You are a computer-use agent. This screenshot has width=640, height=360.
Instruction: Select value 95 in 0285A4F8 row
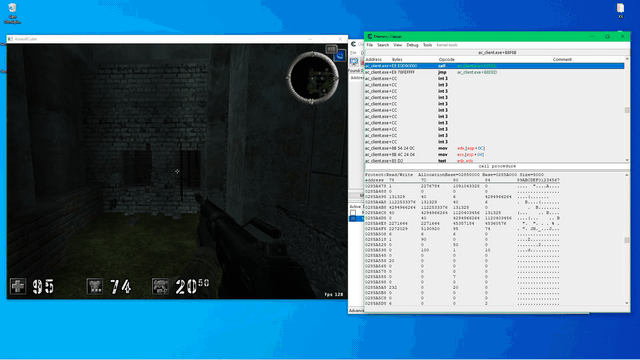(x=456, y=229)
